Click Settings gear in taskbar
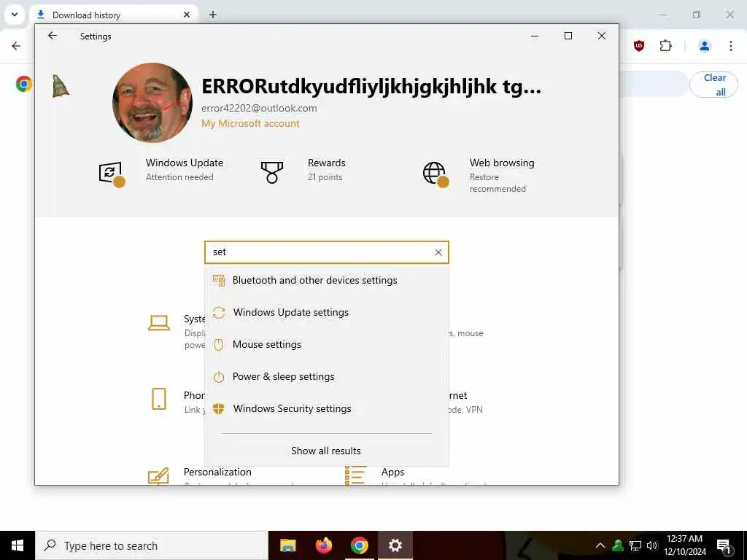The image size is (747, 560). tap(395, 545)
